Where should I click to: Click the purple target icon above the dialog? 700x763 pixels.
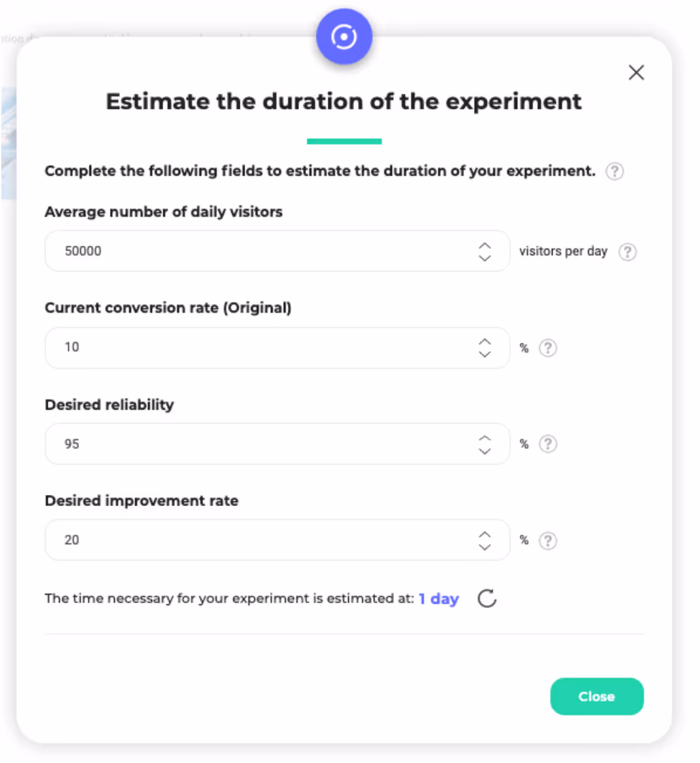[343, 36]
